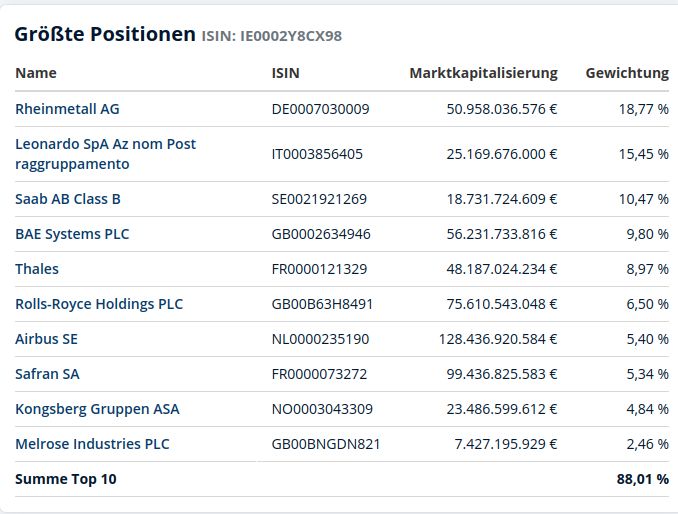The image size is (678, 514).
Task: Open Saab AB Class B position
Action: click(x=68, y=199)
